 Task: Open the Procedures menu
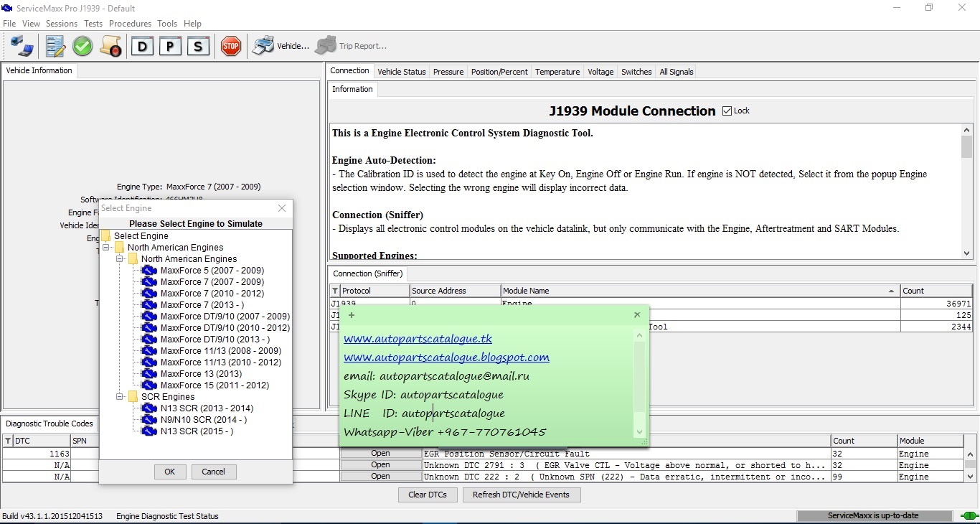130,24
